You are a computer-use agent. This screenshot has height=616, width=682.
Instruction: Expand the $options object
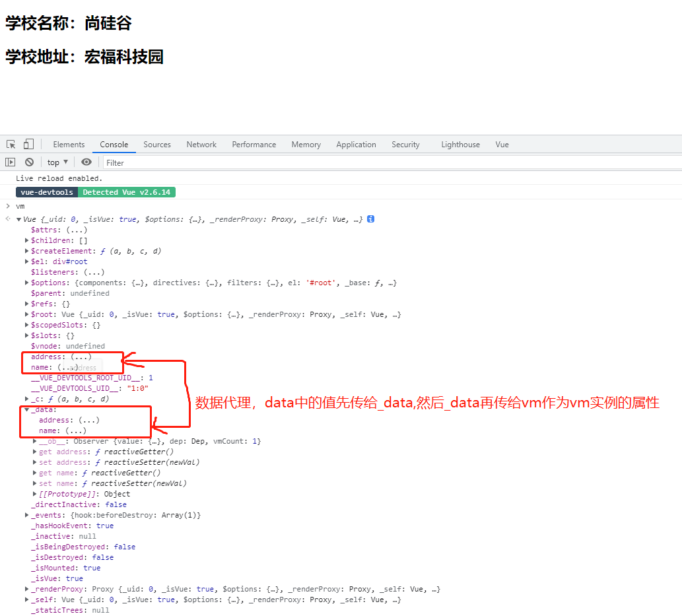pos(26,283)
